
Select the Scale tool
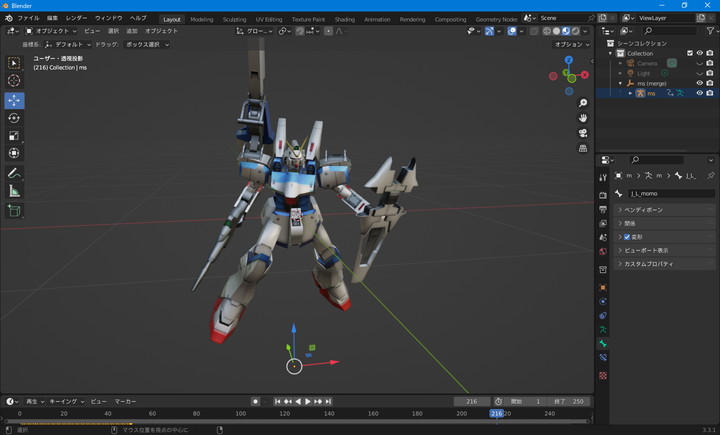pos(14,136)
